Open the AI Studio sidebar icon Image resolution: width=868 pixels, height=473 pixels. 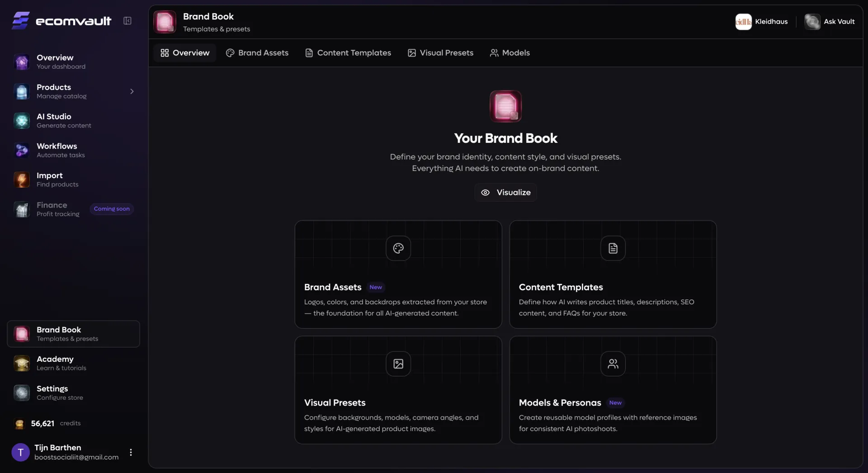click(x=22, y=121)
